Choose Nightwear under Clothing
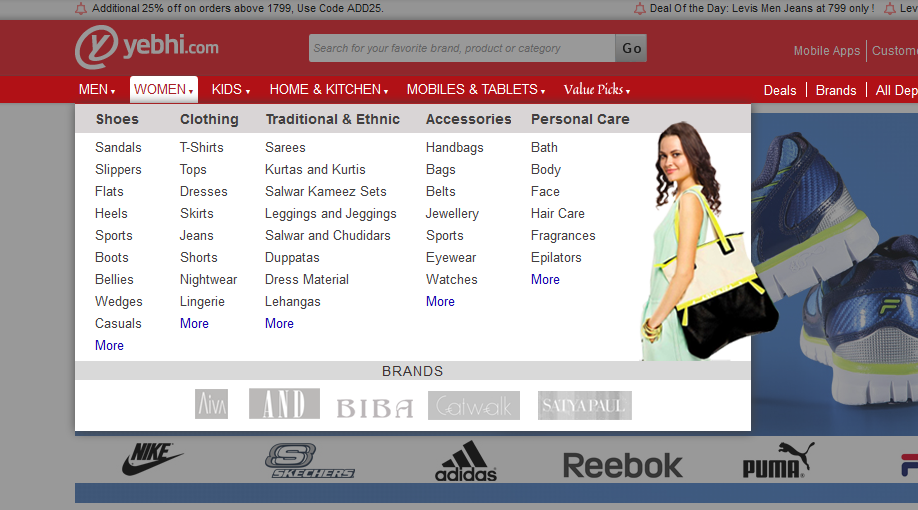918x510 pixels. pos(208,279)
